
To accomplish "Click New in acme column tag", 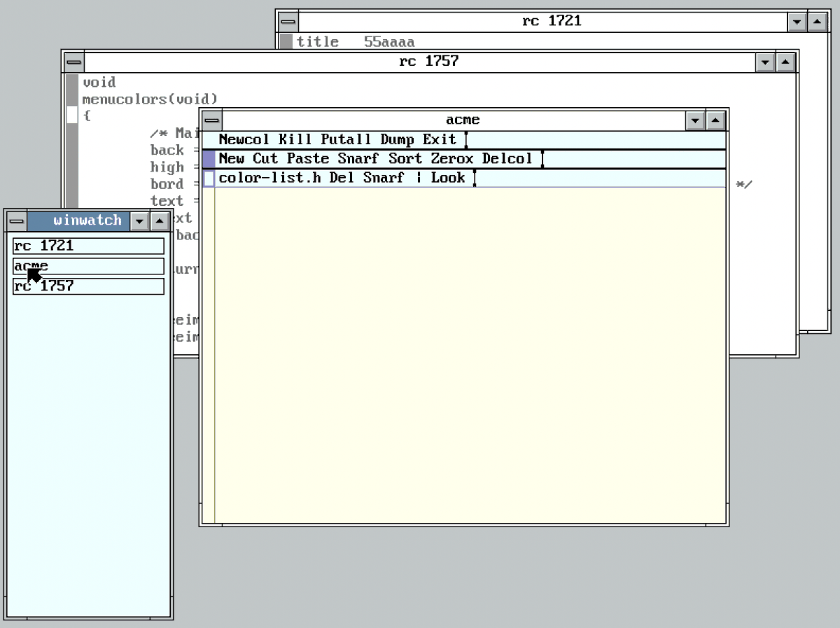I will coord(232,158).
